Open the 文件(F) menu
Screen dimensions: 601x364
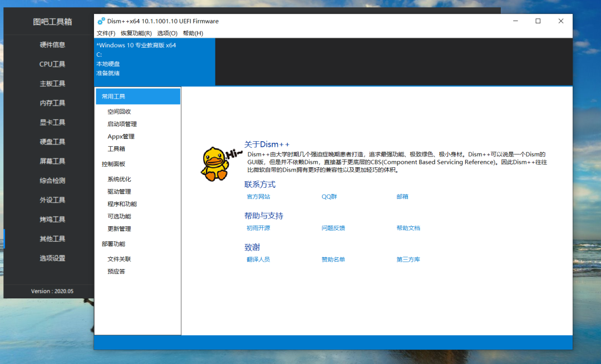click(106, 33)
